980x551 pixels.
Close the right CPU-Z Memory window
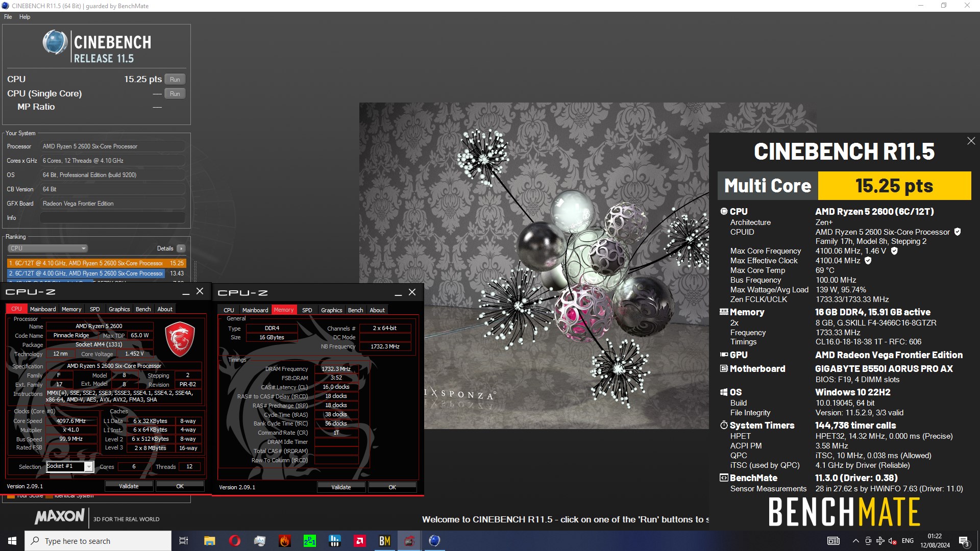click(x=412, y=292)
